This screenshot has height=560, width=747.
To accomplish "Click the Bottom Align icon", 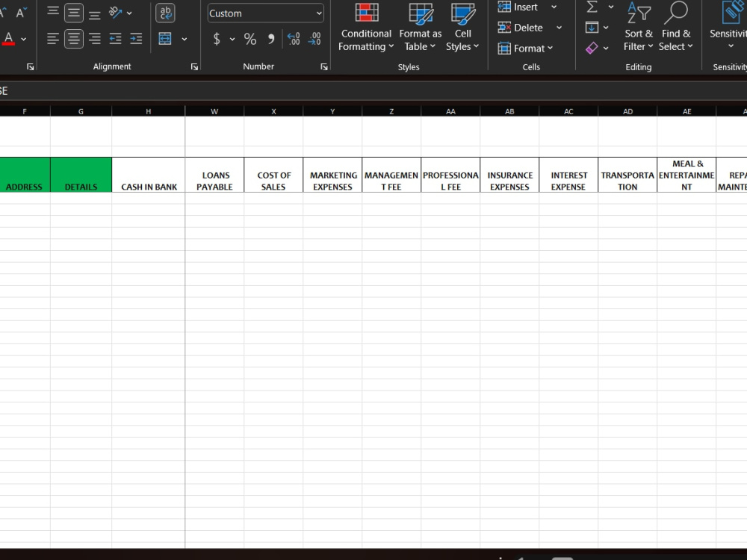I will coord(95,13).
